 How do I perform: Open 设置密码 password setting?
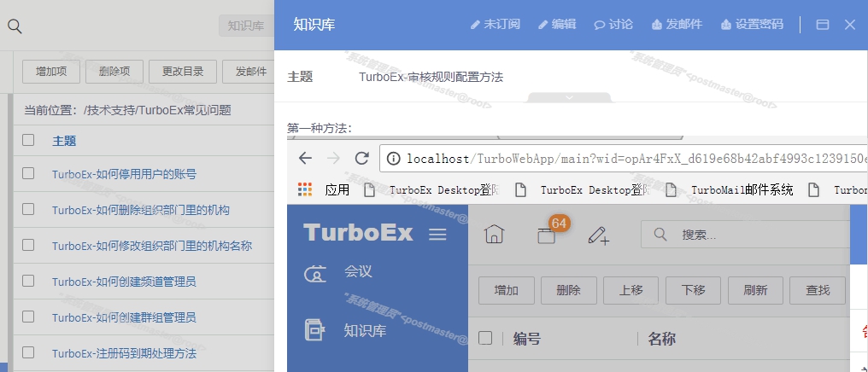click(x=753, y=25)
